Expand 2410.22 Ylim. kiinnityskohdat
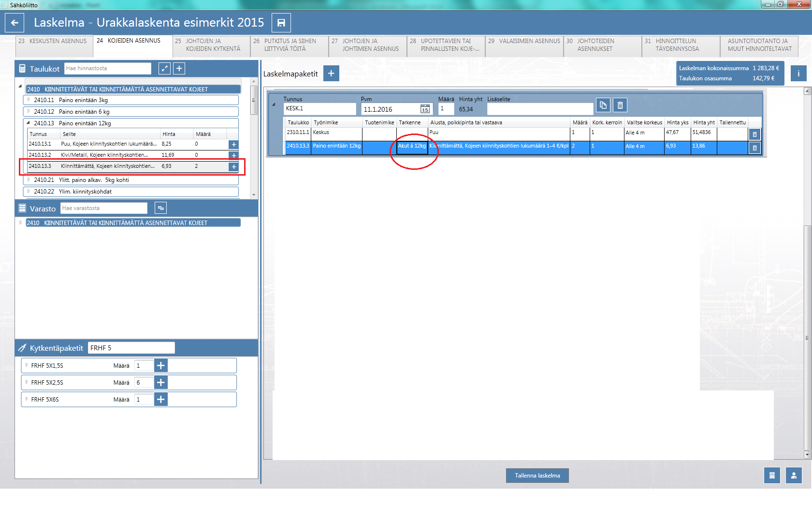The image size is (812, 508). tap(29, 191)
